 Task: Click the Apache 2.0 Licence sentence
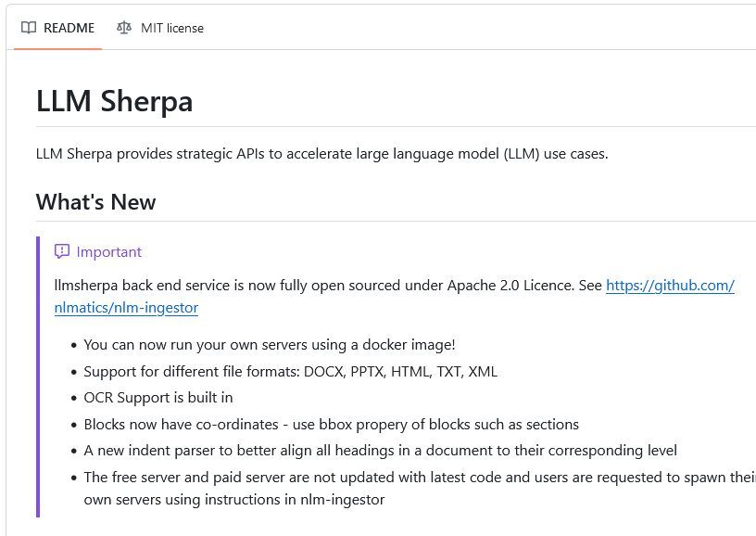point(328,285)
